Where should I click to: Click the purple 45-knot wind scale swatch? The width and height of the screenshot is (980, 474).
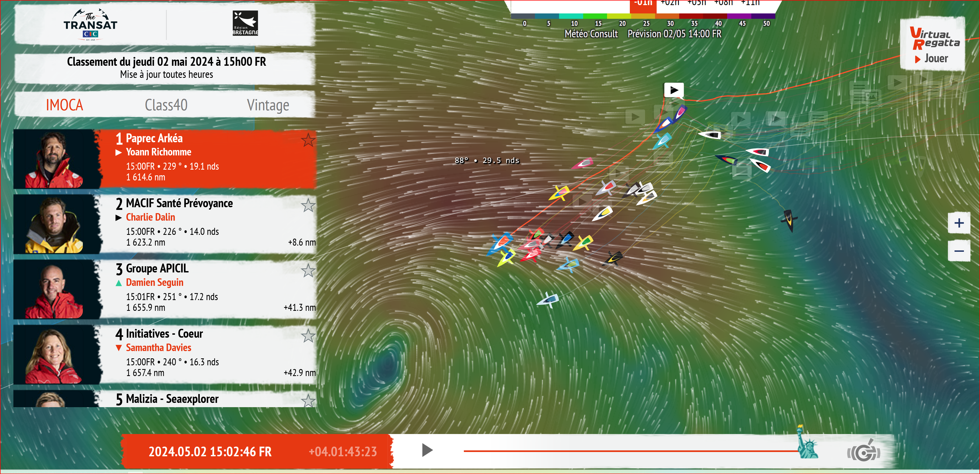(739, 16)
